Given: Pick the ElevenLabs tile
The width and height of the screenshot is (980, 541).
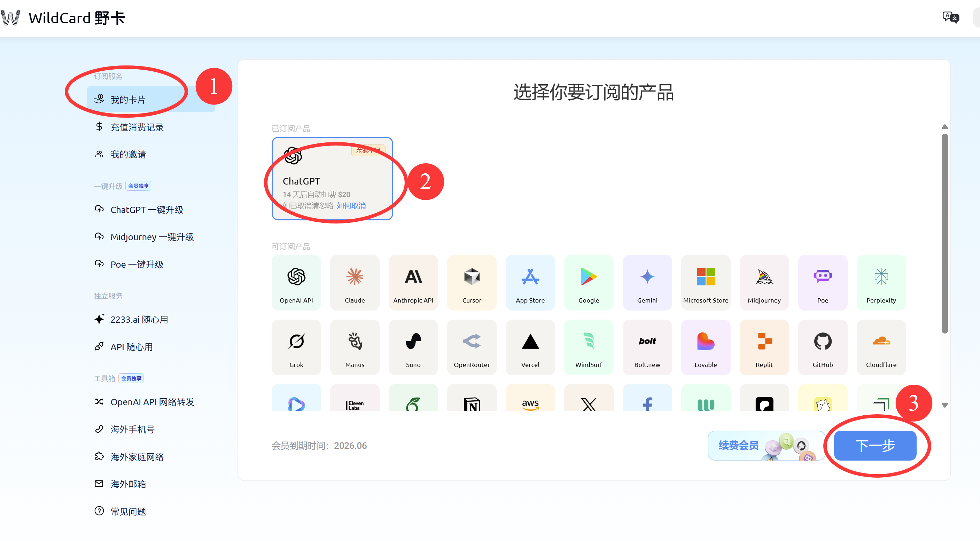Looking at the screenshot, I should click(355, 397).
